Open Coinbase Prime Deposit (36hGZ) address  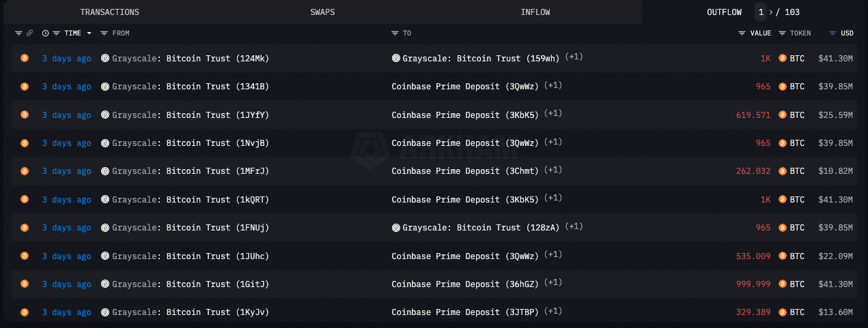[465, 284]
